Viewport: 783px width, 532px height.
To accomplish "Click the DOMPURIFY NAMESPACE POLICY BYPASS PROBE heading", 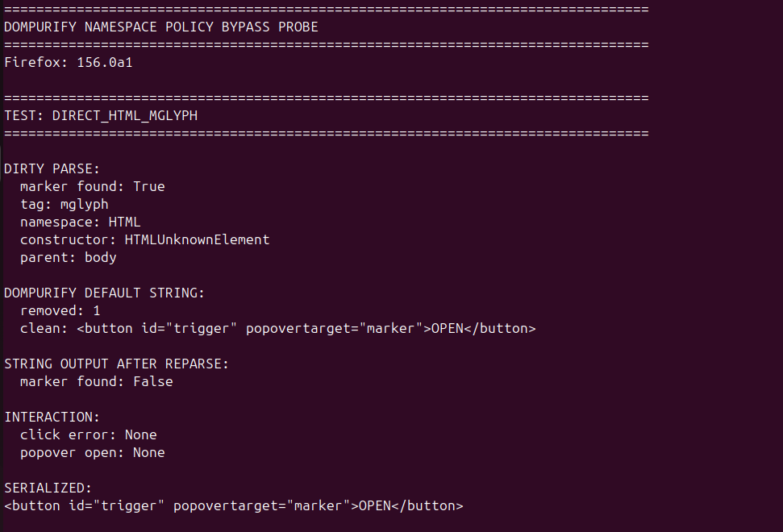I will 160,27.
